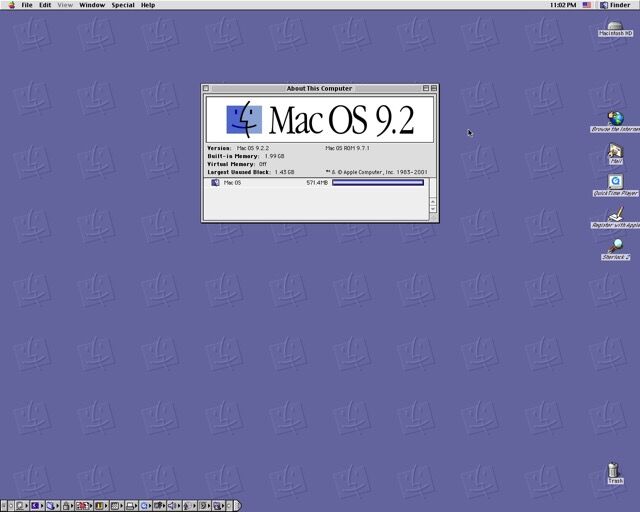This screenshot has width=640, height=512.
Task: Open the Printer Selector Control Strip module
Action: pyautogui.click(x=131, y=506)
